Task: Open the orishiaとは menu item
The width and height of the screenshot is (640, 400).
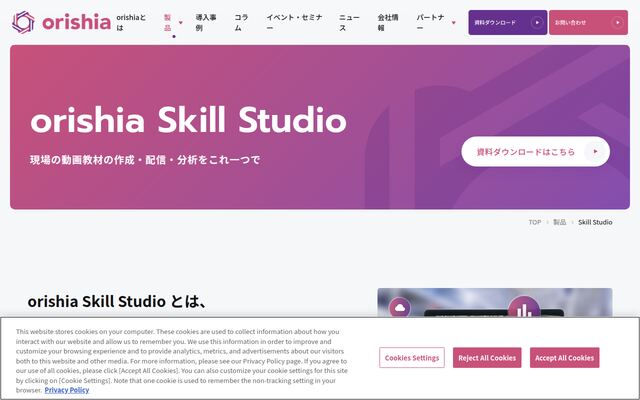Action: point(131,22)
